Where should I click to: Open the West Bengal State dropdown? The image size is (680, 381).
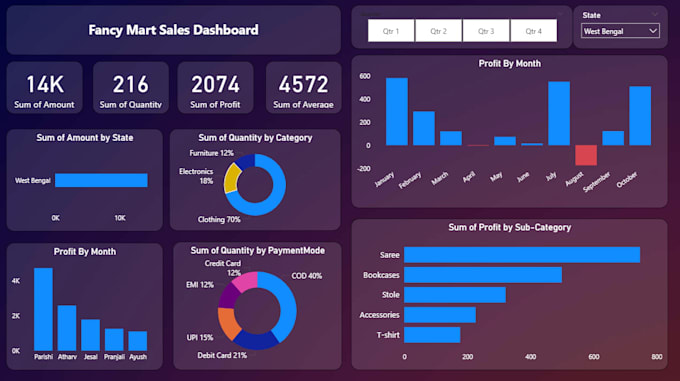(620, 31)
